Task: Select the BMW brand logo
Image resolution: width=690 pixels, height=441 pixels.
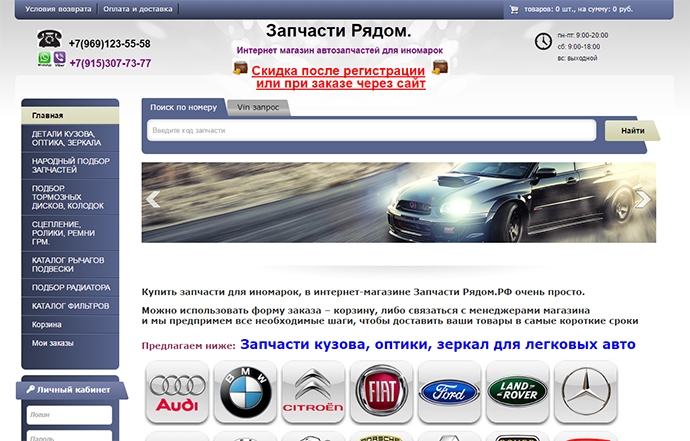Action: pos(246,392)
